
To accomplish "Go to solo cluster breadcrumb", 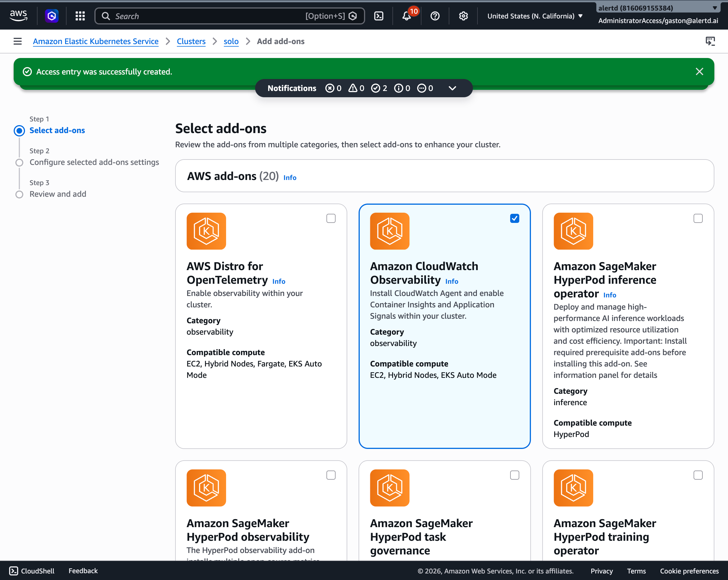I will point(231,41).
